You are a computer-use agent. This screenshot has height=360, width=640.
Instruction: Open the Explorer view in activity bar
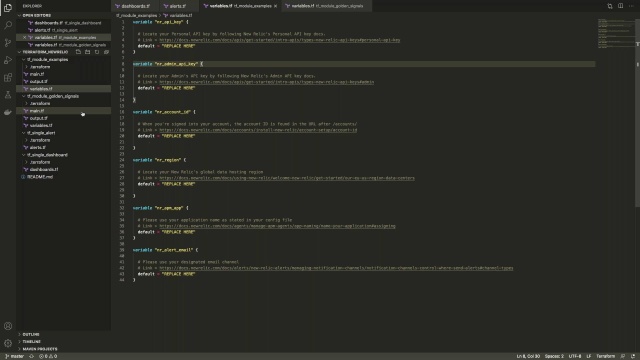pos(8,7)
